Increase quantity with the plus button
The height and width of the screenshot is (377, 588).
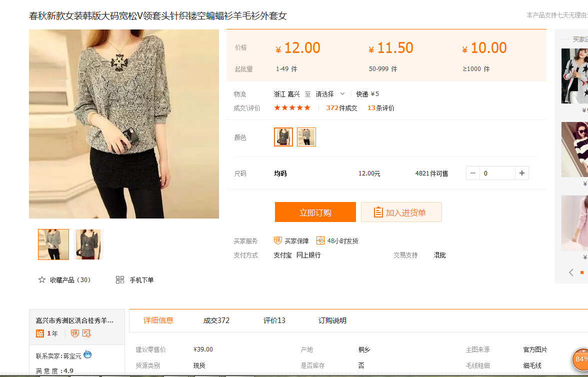click(522, 173)
